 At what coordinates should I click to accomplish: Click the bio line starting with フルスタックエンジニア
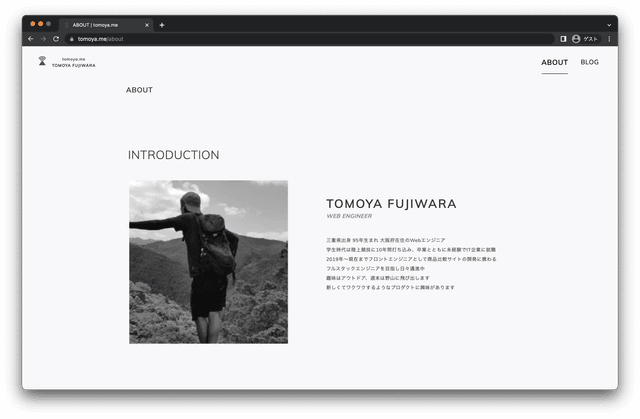(375, 268)
